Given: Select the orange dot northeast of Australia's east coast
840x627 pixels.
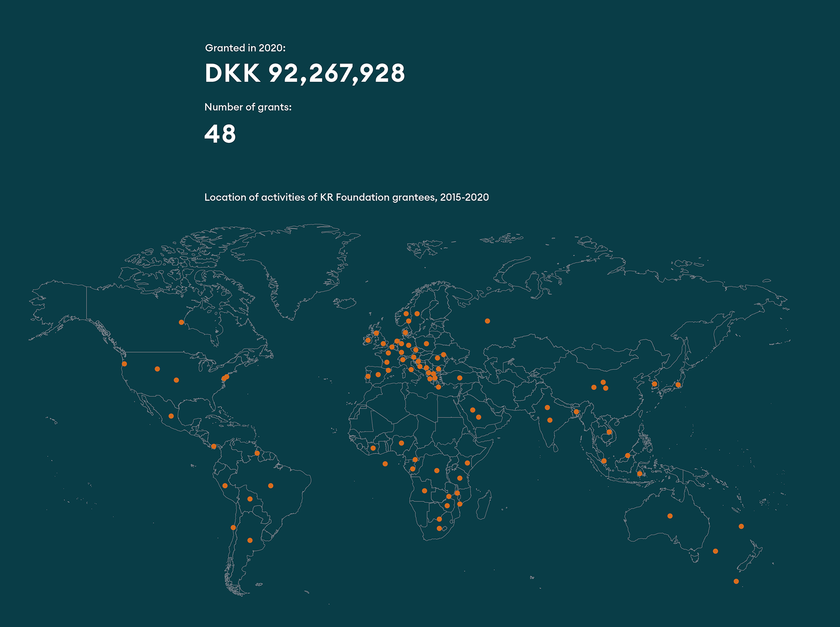Looking at the screenshot, I should pos(741,526).
